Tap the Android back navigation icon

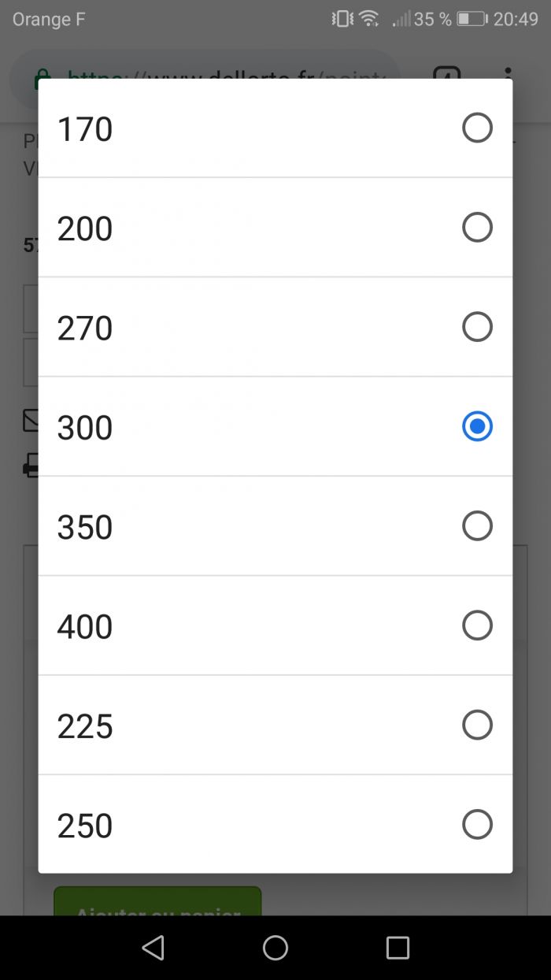click(153, 948)
